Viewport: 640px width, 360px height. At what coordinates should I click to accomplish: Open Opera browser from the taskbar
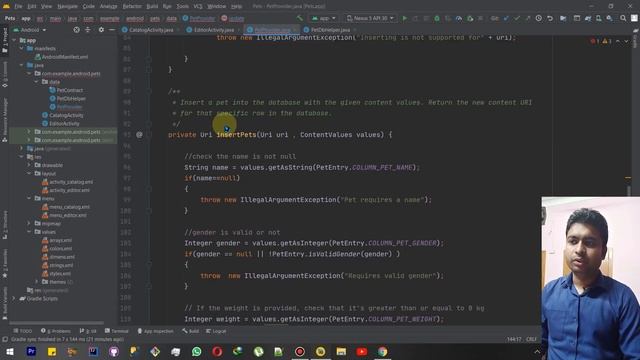(217, 351)
